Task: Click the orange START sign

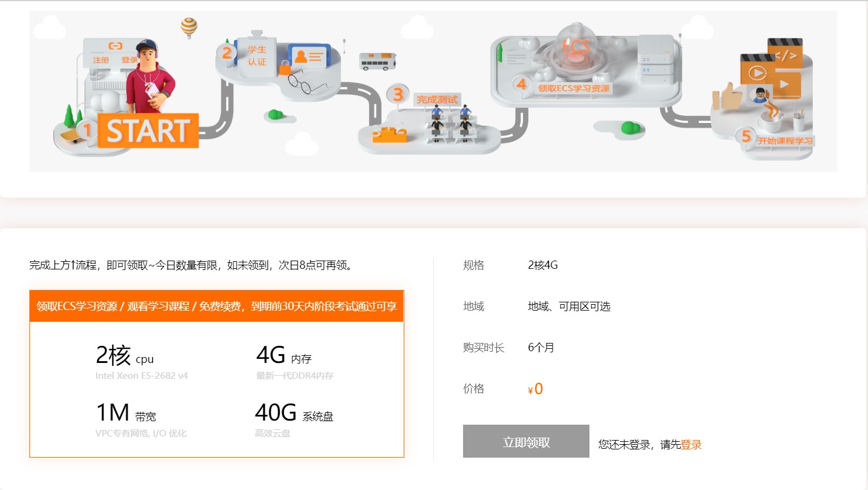Action: [x=148, y=131]
